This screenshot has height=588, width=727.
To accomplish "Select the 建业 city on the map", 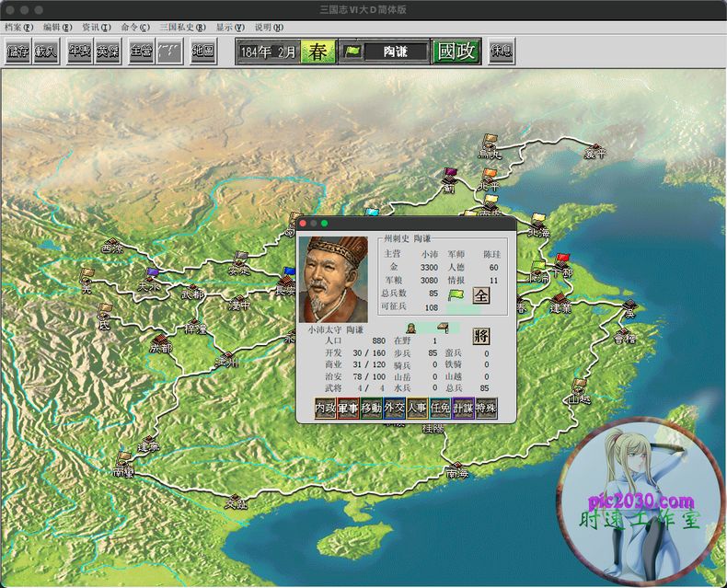I will coord(560,303).
